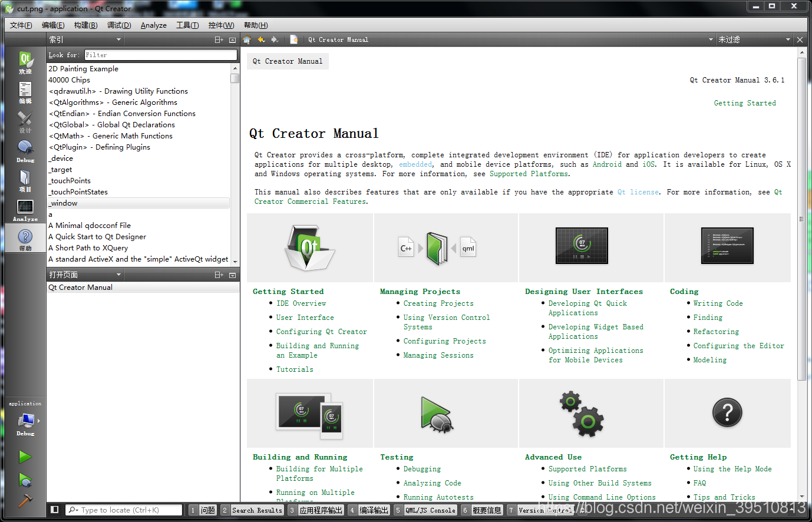Navigate forward in help history
Screen dimensions: 812x522
pyautogui.click(x=275, y=39)
